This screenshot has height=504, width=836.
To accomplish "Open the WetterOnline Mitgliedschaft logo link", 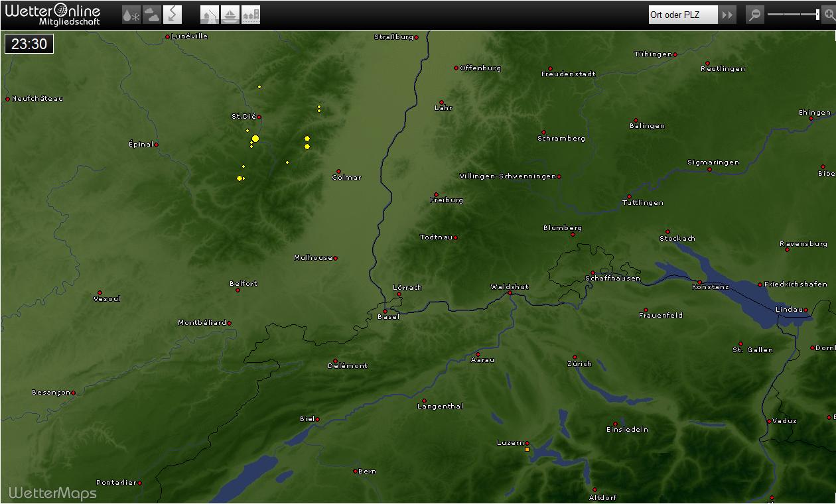I will (x=53, y=14).
